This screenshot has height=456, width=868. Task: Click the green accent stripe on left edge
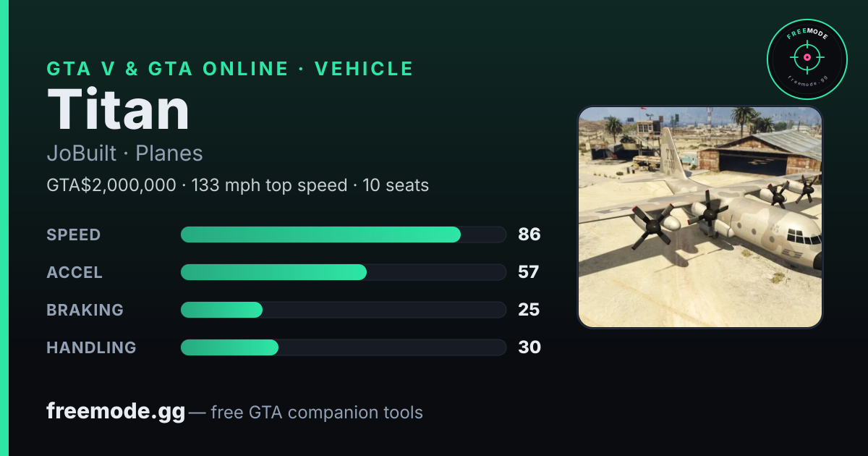coord(4,228)
